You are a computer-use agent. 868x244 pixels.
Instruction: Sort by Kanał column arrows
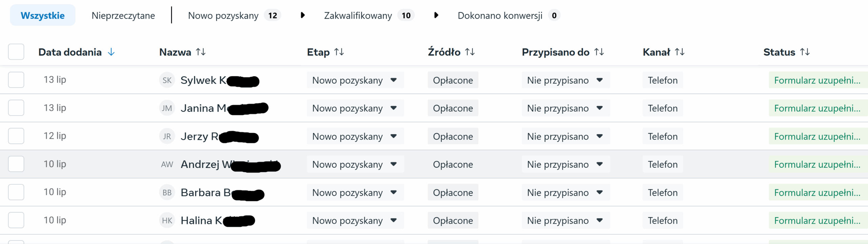(679, 52)
